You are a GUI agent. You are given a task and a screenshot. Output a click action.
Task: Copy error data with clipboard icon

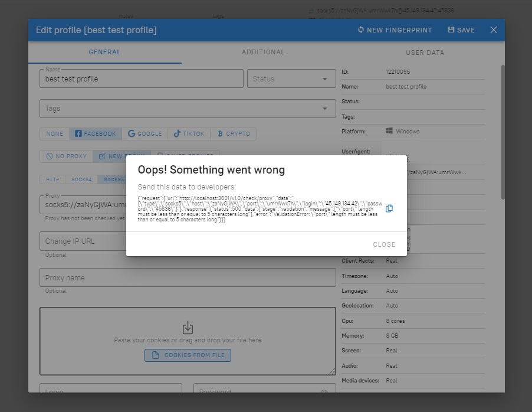coord(389,208)
